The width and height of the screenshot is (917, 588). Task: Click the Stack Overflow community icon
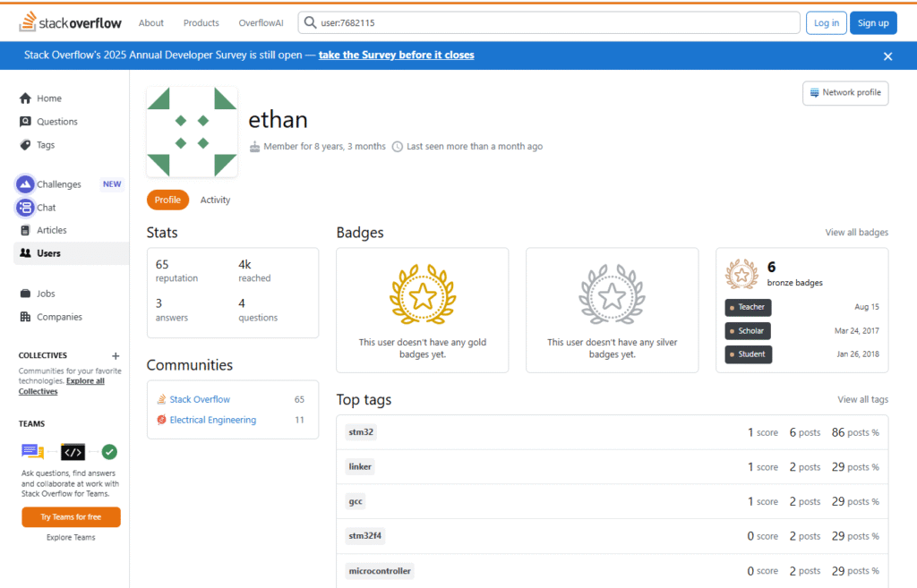pos(161,399)
